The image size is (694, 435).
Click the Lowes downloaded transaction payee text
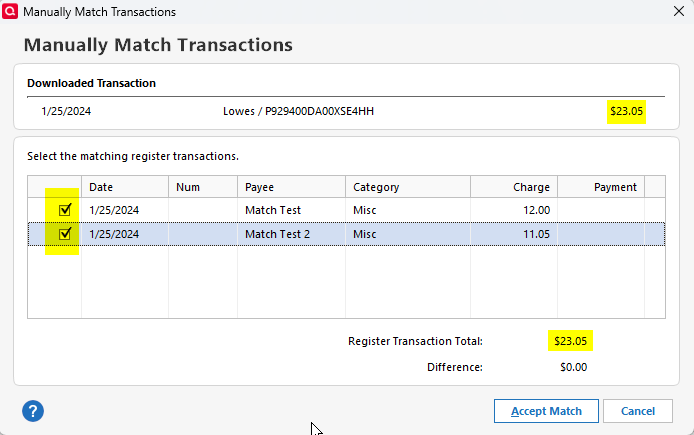click(298, 111)
